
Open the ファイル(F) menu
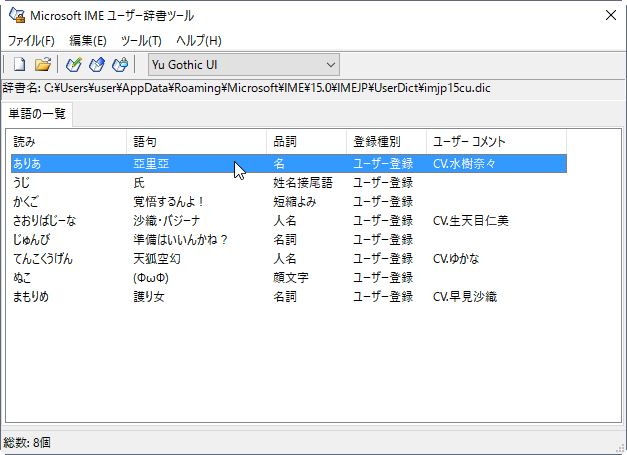coord(31,40)
